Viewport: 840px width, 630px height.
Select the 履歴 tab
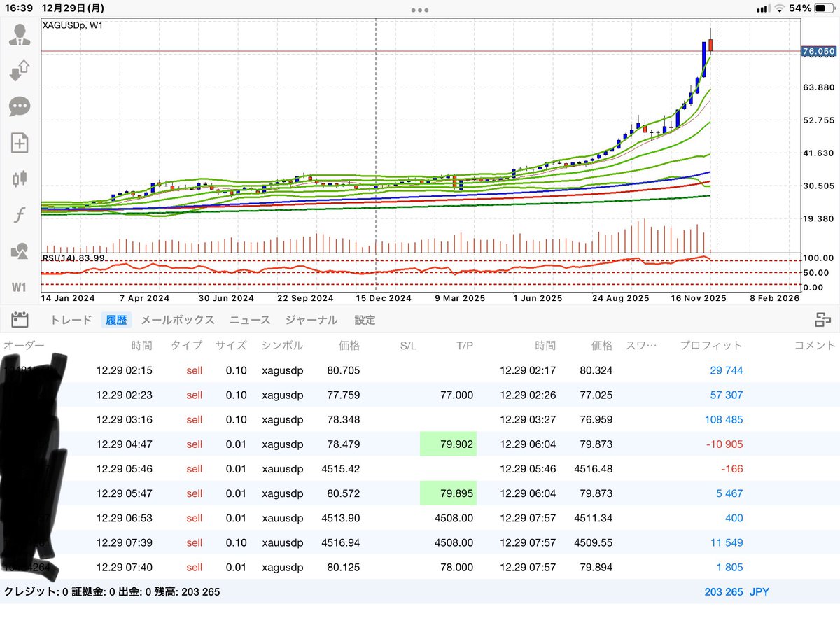coord(116,320)
